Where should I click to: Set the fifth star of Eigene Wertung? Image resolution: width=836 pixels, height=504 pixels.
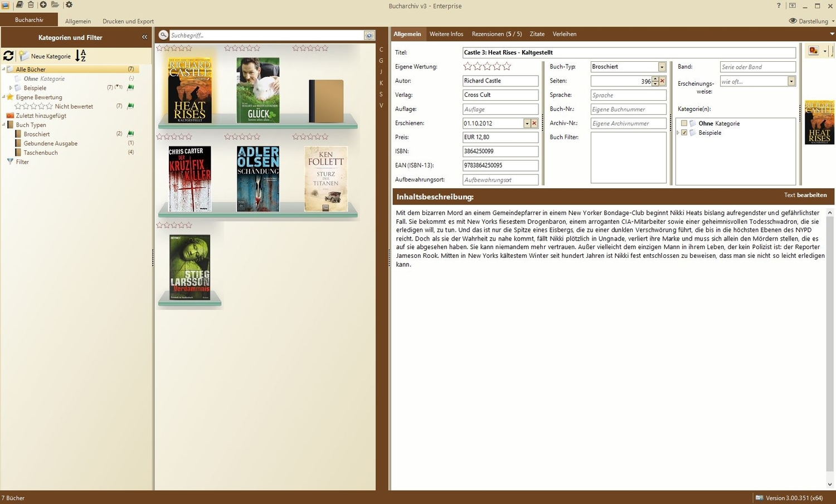click(506, 66)
